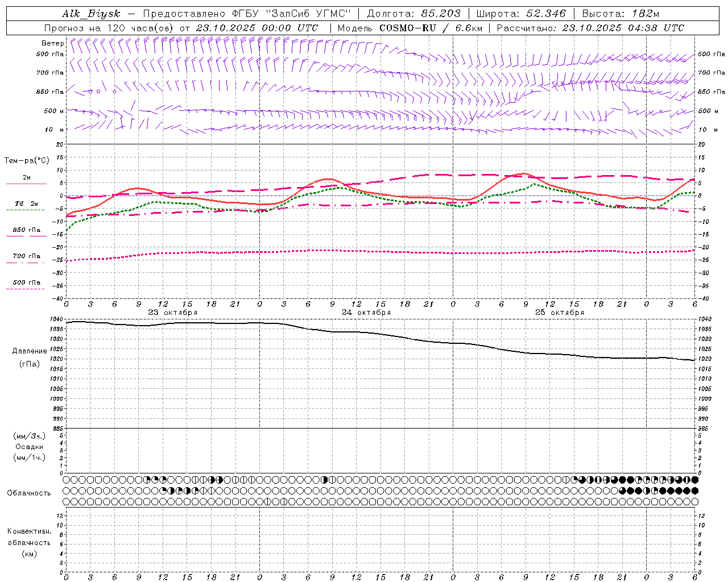Click the Td 2м dew point legend label
The image size is (728, 582).
click(x=27, y=203)
